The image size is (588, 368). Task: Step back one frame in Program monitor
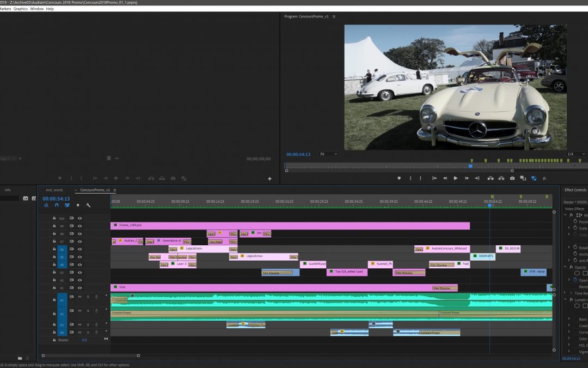pos(445,178)
